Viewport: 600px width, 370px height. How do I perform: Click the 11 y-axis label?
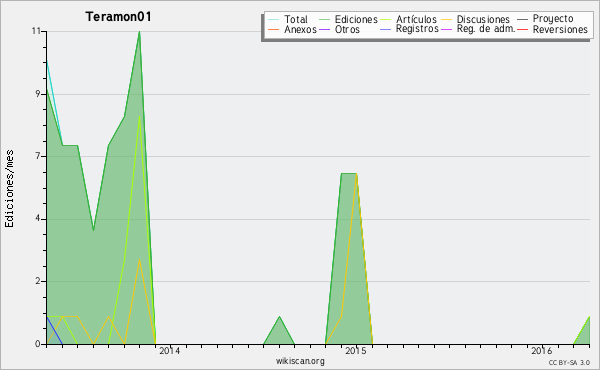pos(36,31)
